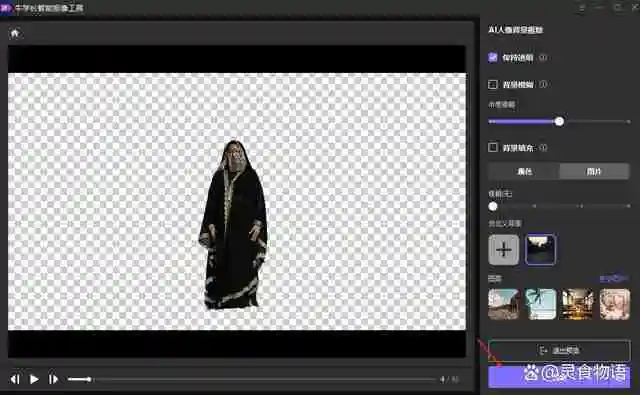Click info icon beside background fill option
This screenshot has width=640, height=395.
[543, 147]
